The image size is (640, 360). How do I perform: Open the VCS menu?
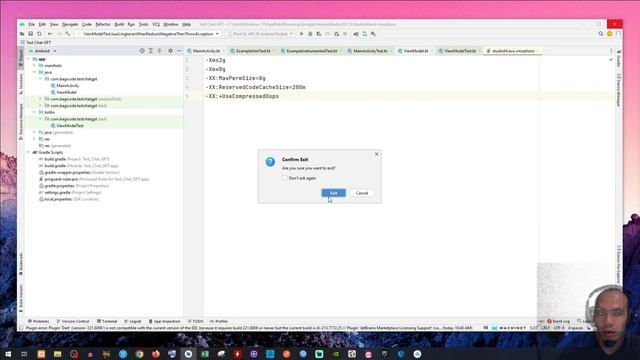coord(156,24)
